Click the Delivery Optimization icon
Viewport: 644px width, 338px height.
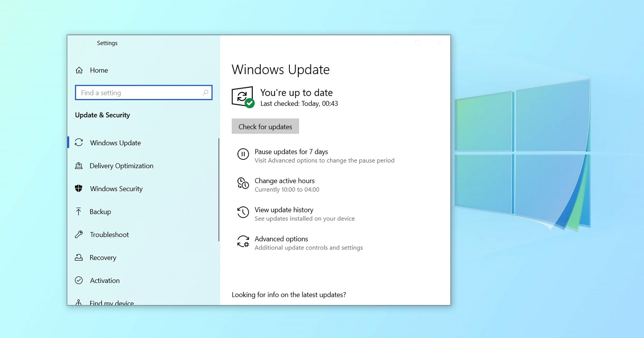click(x=79, y=165)
